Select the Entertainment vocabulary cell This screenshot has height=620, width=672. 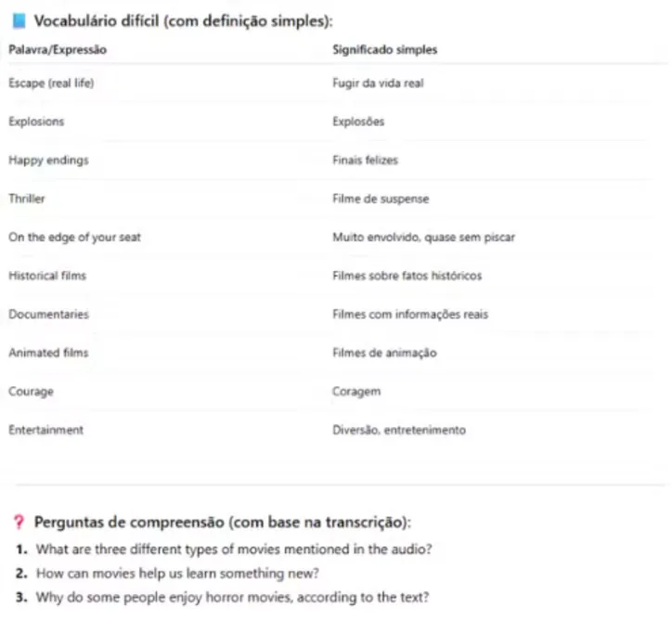tap(45, 431)
